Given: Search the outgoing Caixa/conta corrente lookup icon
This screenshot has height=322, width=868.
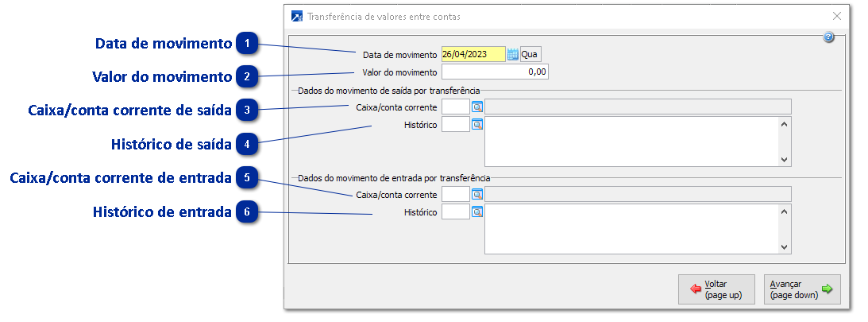Looking at the screenshot, I should [x=477, y=107].
